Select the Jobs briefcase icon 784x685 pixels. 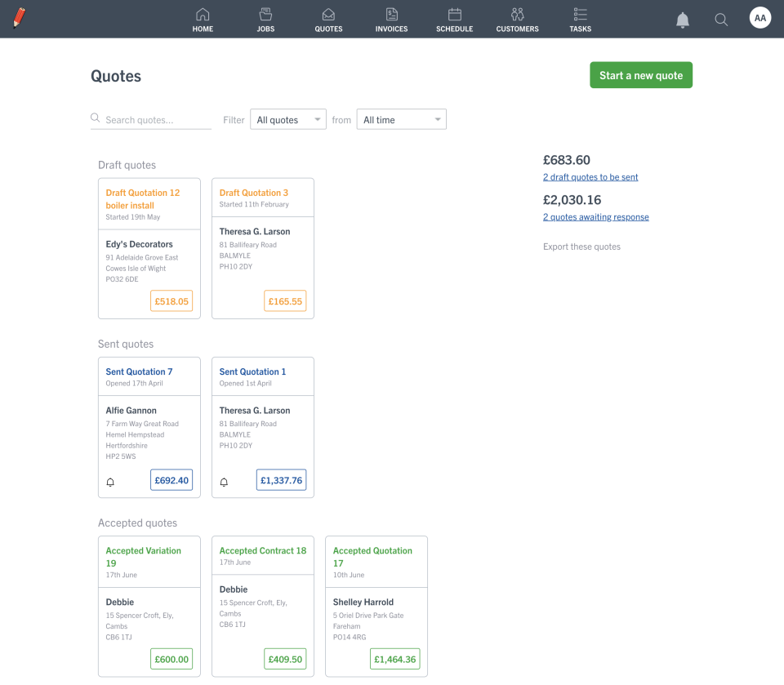[265, 18]
